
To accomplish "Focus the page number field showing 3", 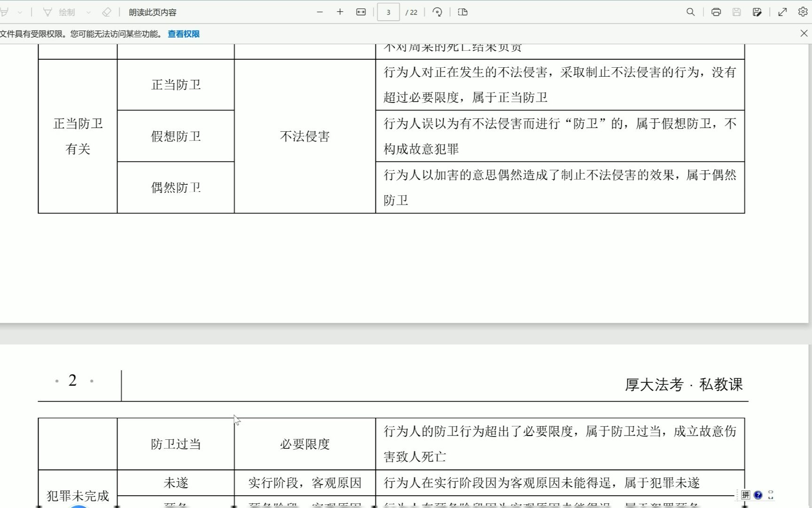I will [x=388, y=12].
